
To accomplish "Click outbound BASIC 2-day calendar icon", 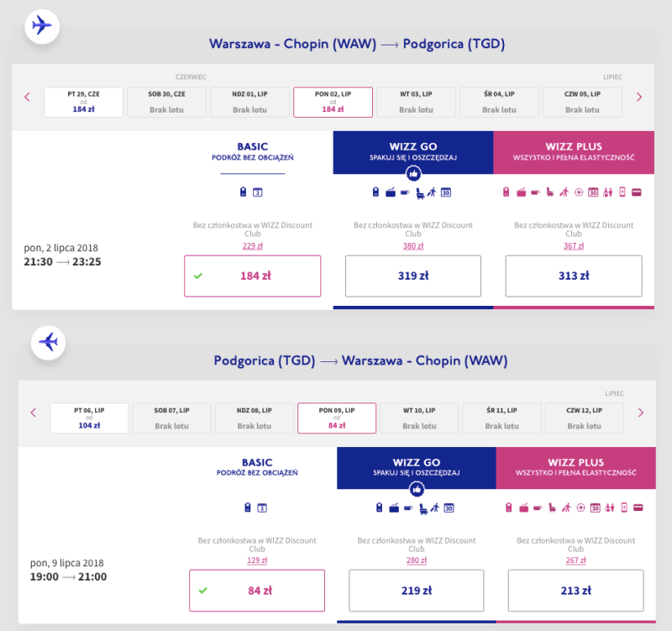I will (x=258, y=192).
